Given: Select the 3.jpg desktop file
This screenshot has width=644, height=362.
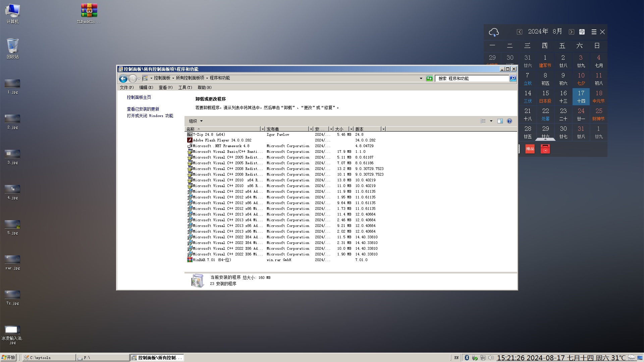Looking at the screenshot, I should 12,157.
